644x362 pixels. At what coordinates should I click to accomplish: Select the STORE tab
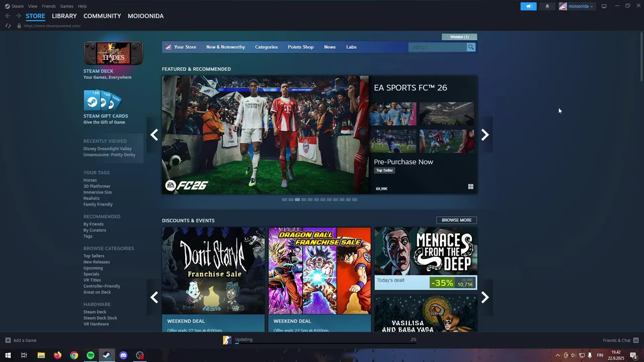point(35,16)
